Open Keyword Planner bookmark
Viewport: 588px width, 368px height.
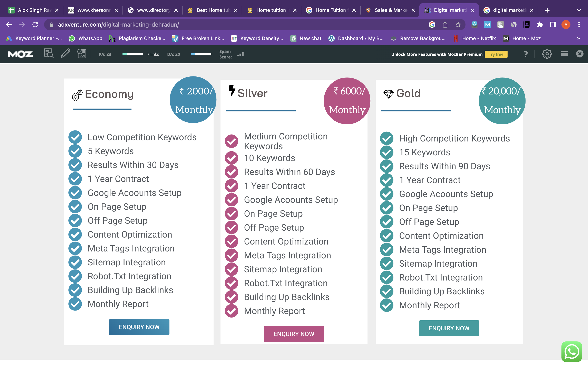[x=34, y=38]
